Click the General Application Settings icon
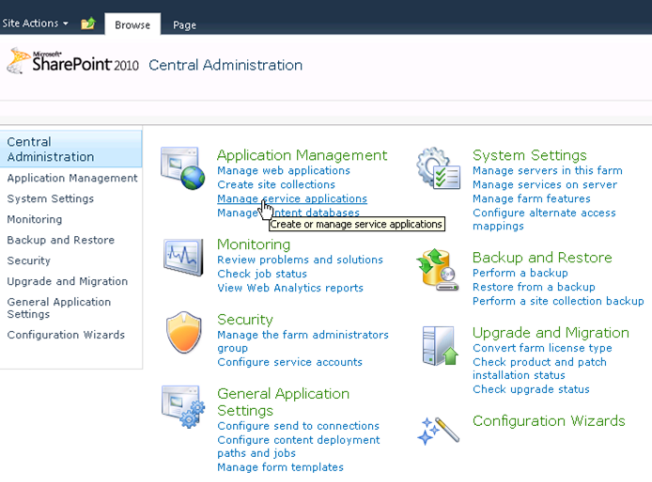This screenshot has width=652, height=482. (182, 406)
